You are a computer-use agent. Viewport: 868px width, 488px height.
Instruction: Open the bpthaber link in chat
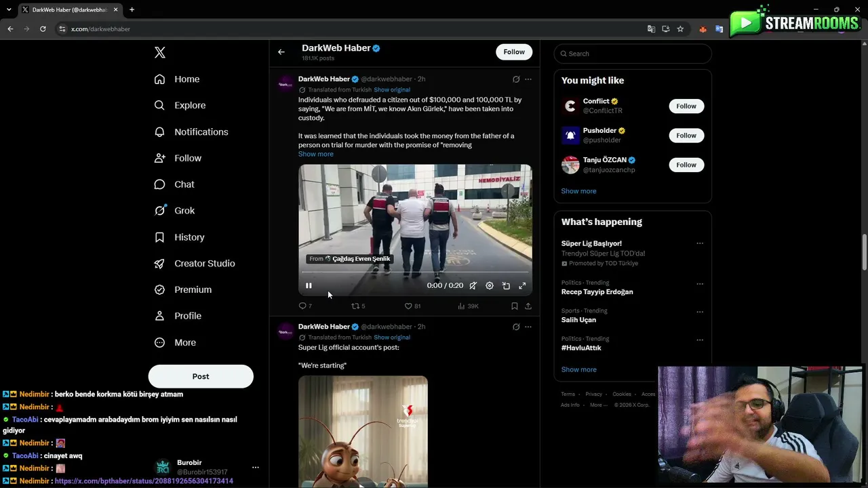pyautogui.click(x=144, y=481)
